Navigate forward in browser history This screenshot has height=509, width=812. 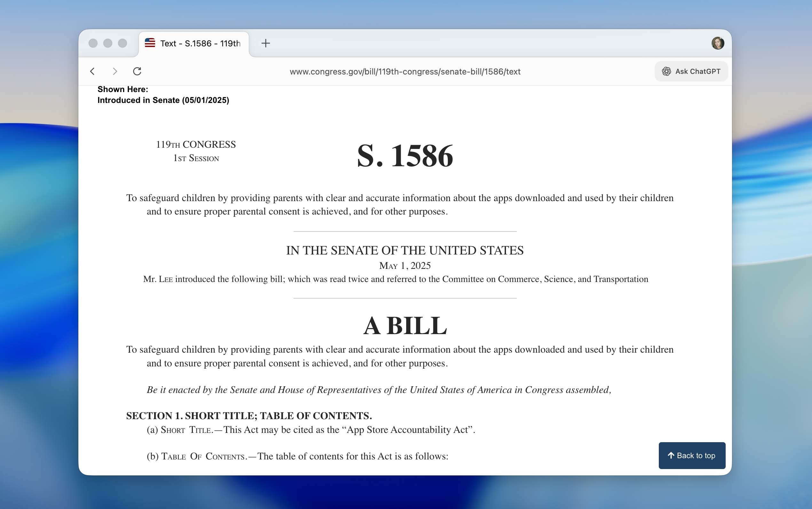[115, 71]
